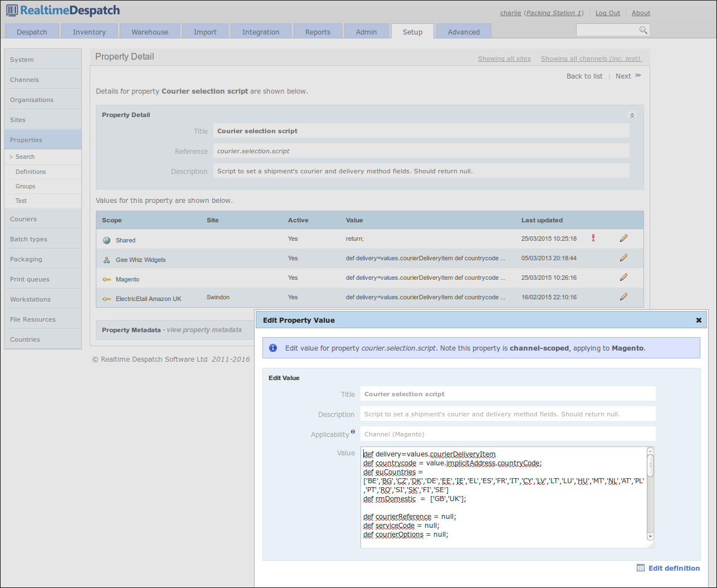This screenshot has width=717, height=588.
Task: Open Batch types in the left sidebar
Action: 43,239
